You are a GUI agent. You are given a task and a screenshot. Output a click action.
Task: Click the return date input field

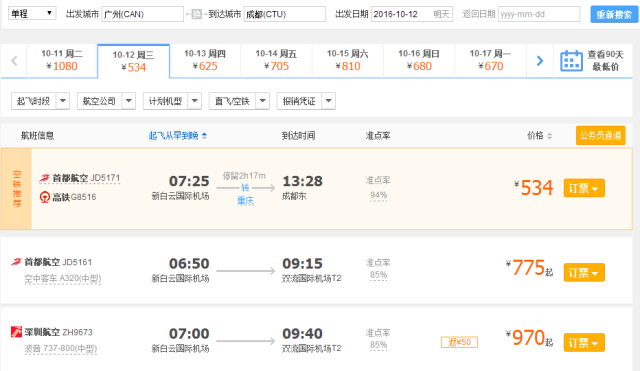[539, 14]
